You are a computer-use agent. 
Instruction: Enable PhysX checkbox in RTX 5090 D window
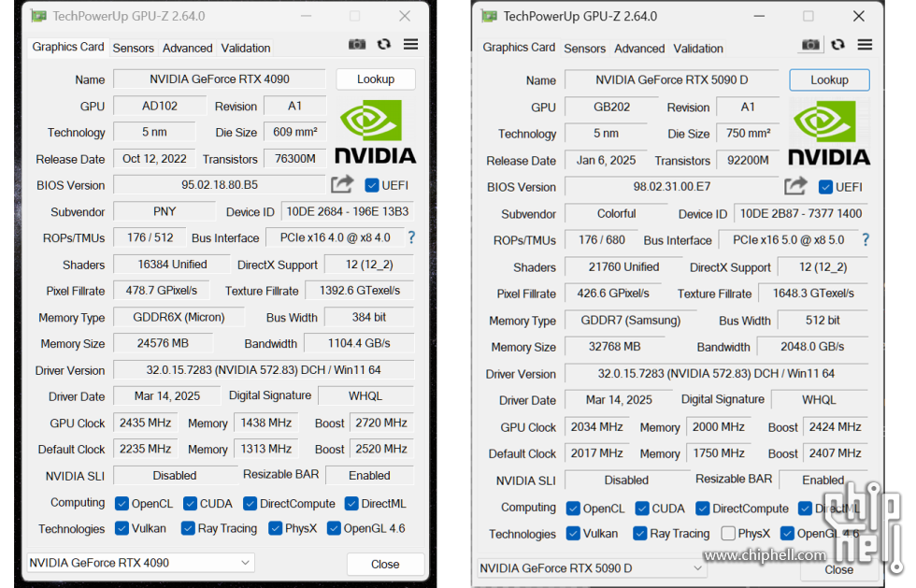pyautogui.click(x=728, y=533)
